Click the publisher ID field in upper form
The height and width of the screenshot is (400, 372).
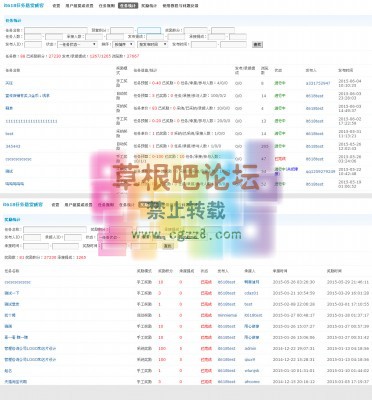coord(33,44)
